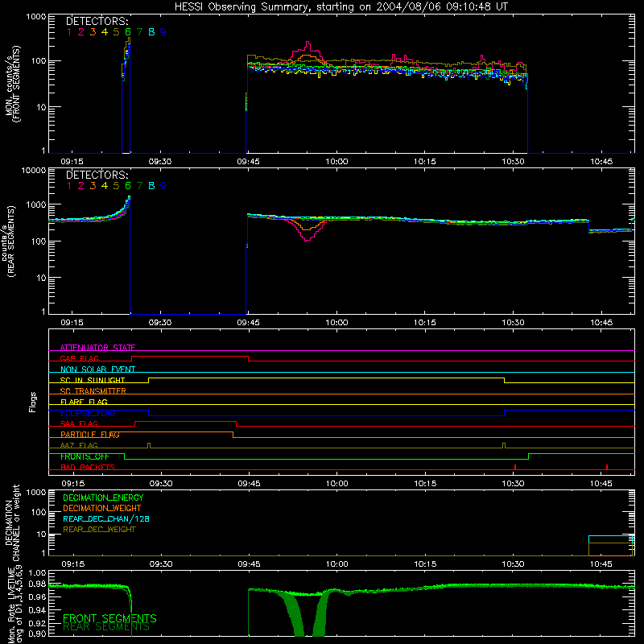Select blue detector 9 in rear segments legend
The height and width of the screenshot is (644, 644).
[163, 186]
